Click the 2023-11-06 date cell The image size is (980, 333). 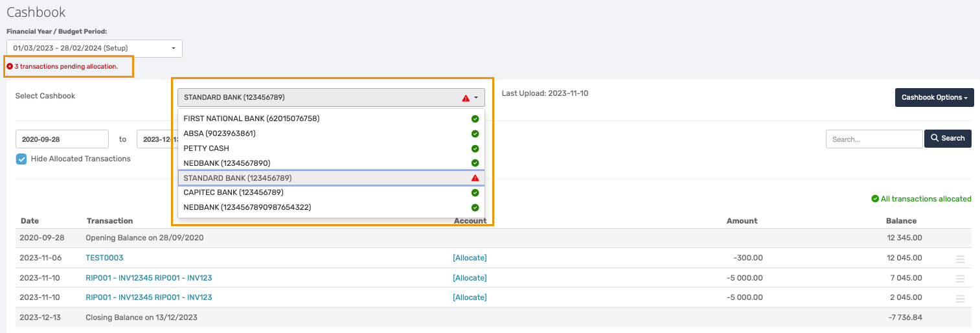(42, 258)
